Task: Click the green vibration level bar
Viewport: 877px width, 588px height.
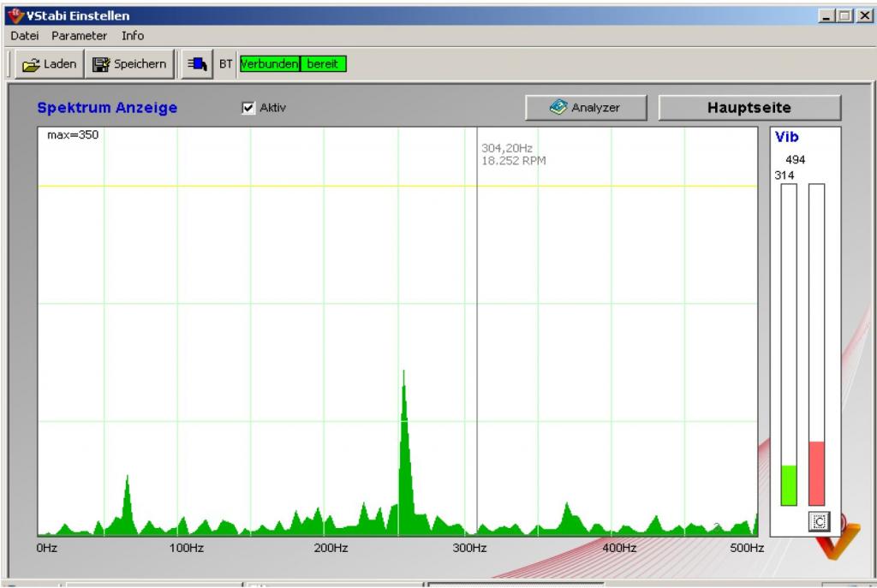Action: 789,485
